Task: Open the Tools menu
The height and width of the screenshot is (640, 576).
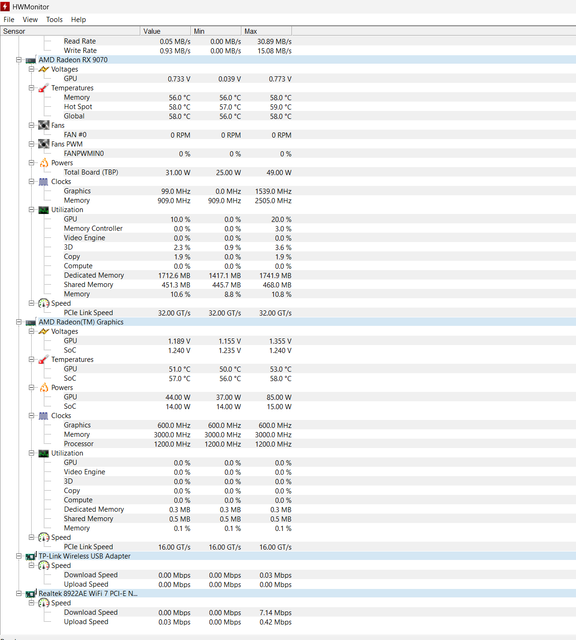Action: coord(54,20)
